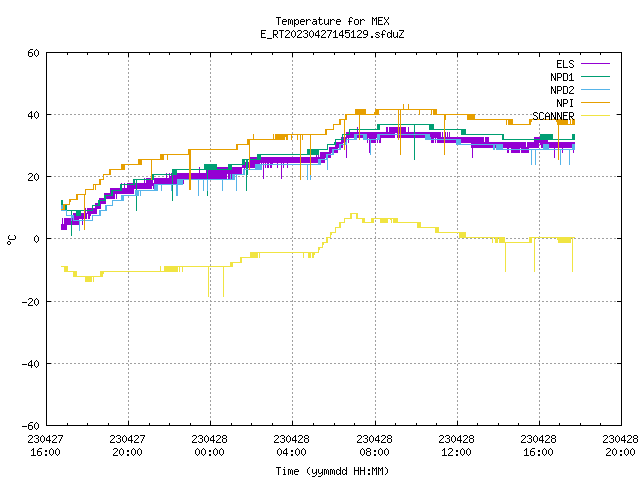Click the x-axis tick 230428 16:00
Viewport: 640px width, 480px height.
538,446
